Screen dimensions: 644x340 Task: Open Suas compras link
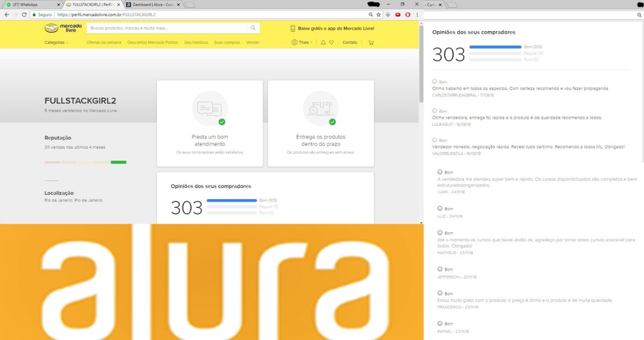[227, 42]
